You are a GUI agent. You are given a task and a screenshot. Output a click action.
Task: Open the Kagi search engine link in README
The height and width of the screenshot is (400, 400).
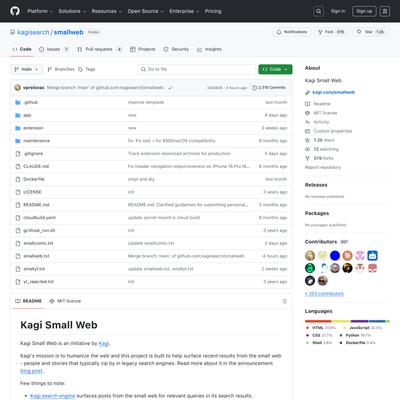click(x=52, y=396)
